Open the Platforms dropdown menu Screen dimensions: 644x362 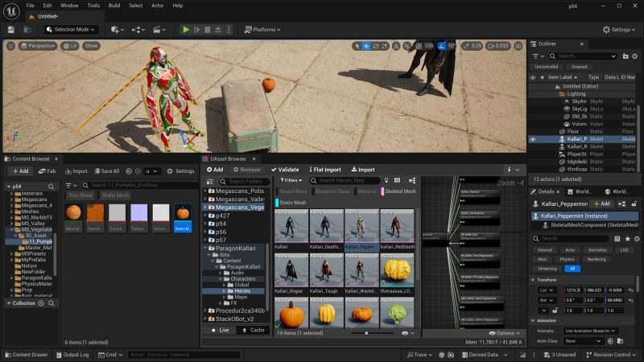[x=262, y=30]
